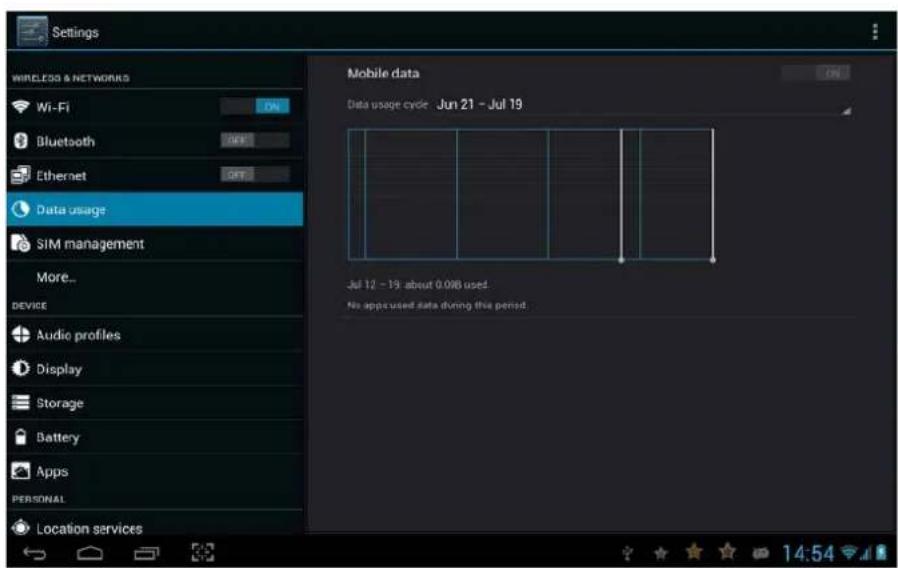Image resolution: width=898 pixels, height=568 pixels.
Task: Tap the Wi-Fi icon in the sidebar
Action: 21,106
